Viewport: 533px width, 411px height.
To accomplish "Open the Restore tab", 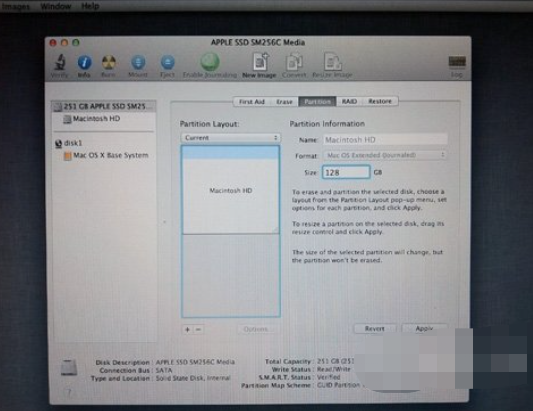I will click(x=380, y=101).
